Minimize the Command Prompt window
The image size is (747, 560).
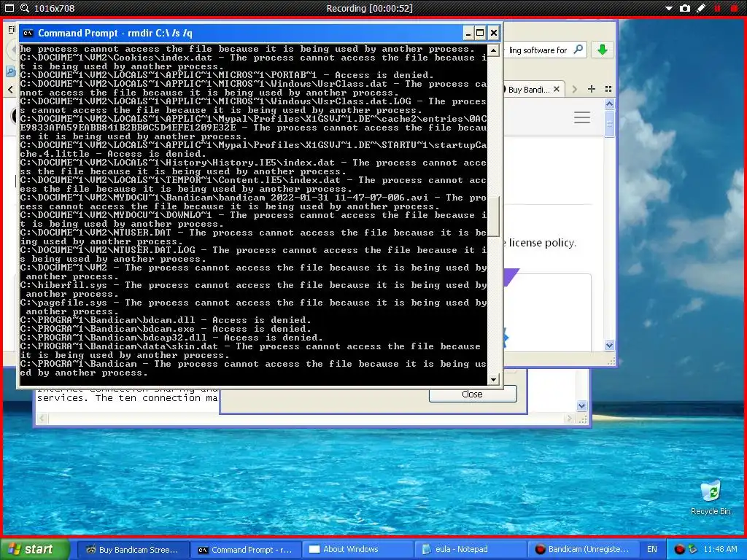click(x=468, y=33)
